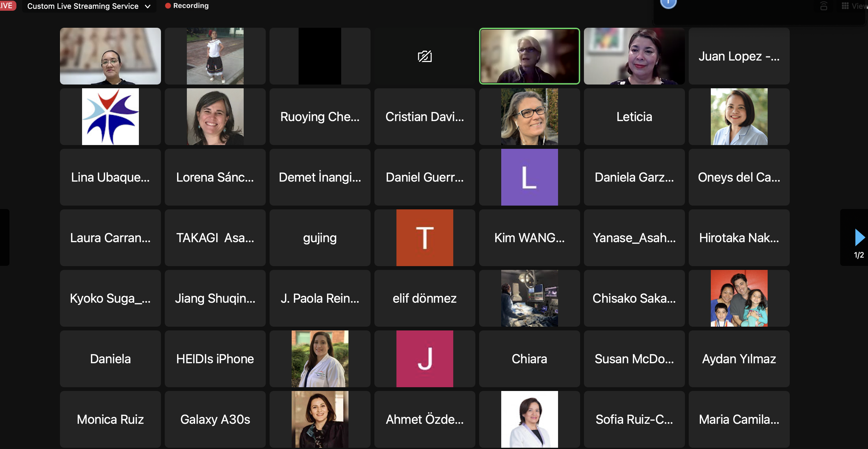Screen dimensions: 868x449
Task: Select woman in white coat outdoors photo
Action: click(x=320, y=359)
